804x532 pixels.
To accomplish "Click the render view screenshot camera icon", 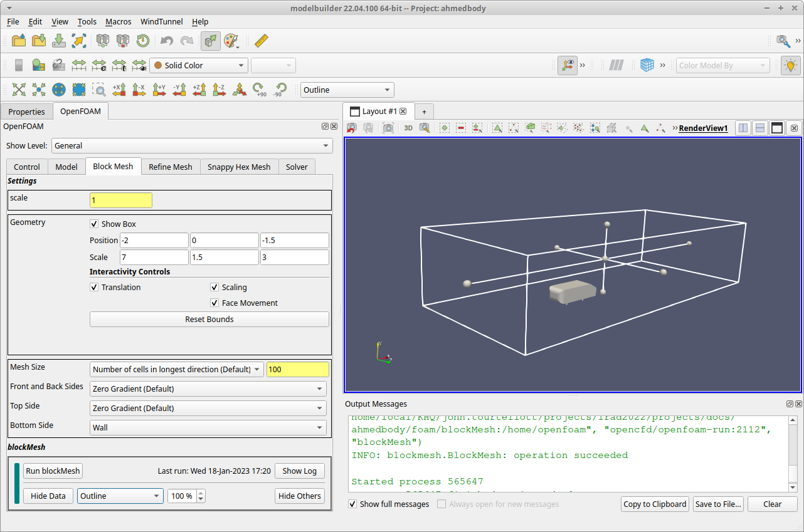I will [388, 128].
